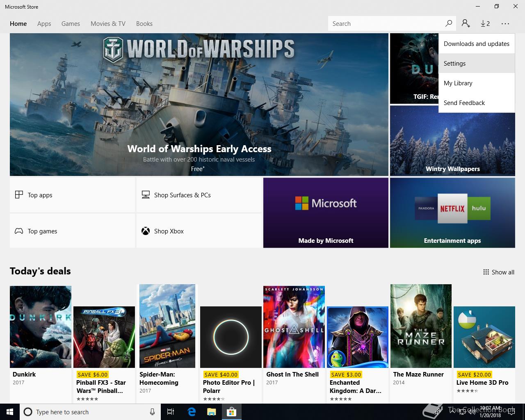Open the Spider-Man: Homecoming poster
Image resolution: width=525 pixels, height=420 pixels.
[167, 326]
